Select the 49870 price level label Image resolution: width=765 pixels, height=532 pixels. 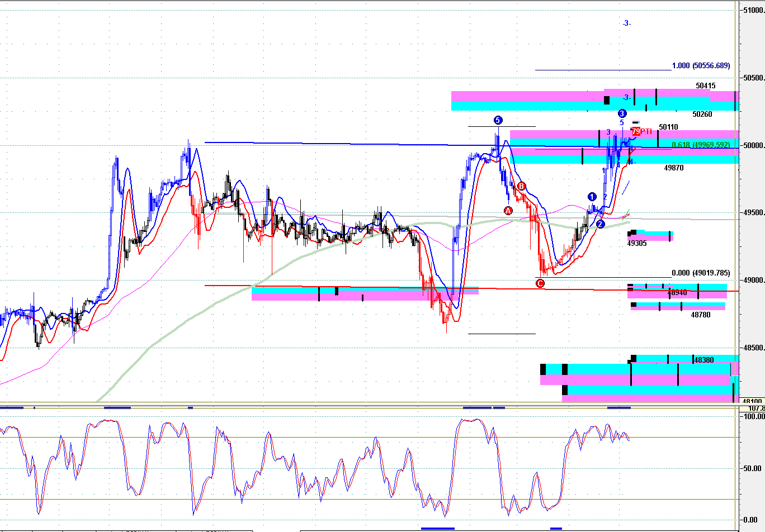(x=674, y=168)
